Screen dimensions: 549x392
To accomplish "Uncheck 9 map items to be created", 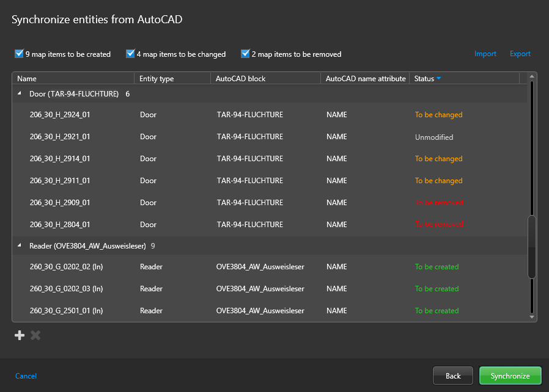I will coord(19,54).
